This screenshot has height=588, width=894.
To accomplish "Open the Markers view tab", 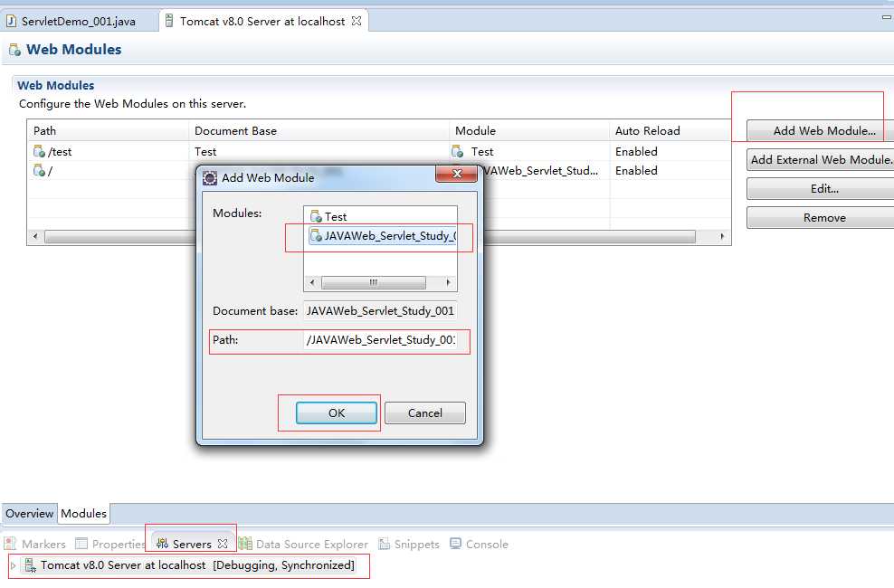I will pyautogui.click(x=35, y=545).
